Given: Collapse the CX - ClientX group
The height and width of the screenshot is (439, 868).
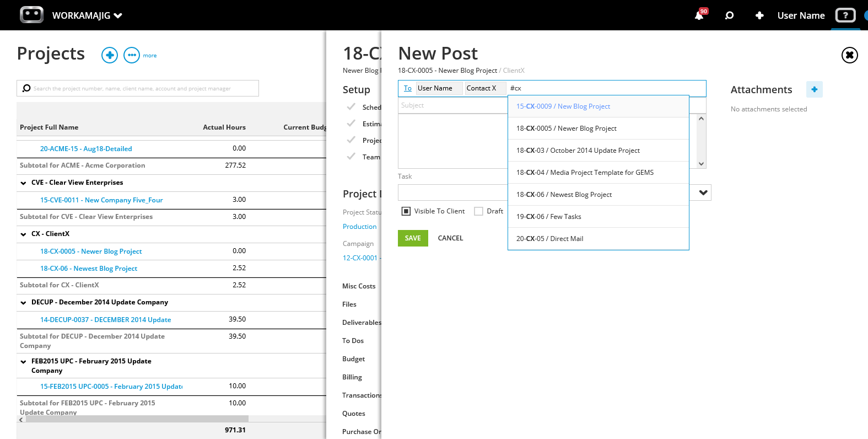Looking at the screenshot, I should coord(23,234).
